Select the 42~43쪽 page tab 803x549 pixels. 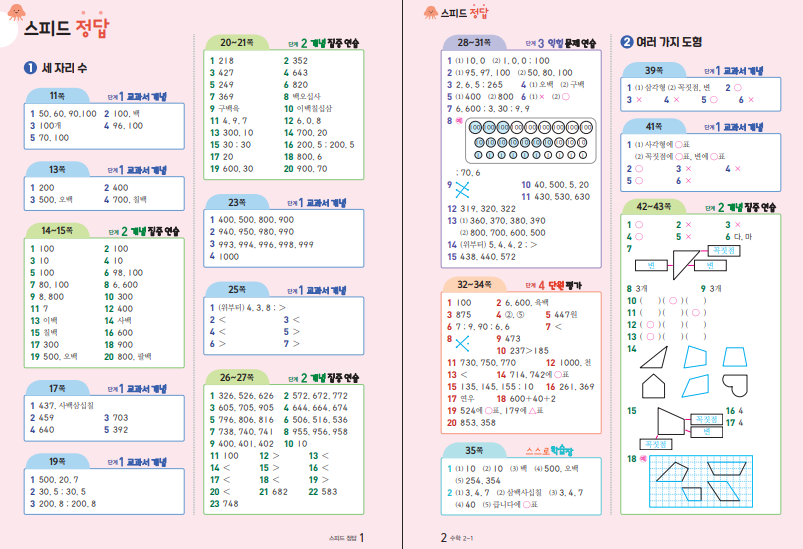(653, 206)
